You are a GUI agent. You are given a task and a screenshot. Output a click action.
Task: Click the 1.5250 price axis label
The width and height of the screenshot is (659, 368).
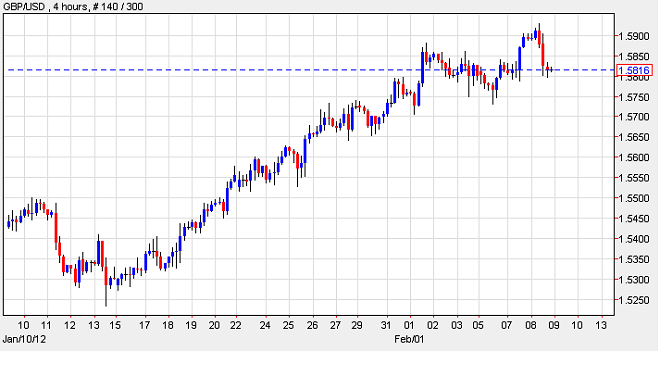point(634,300)
